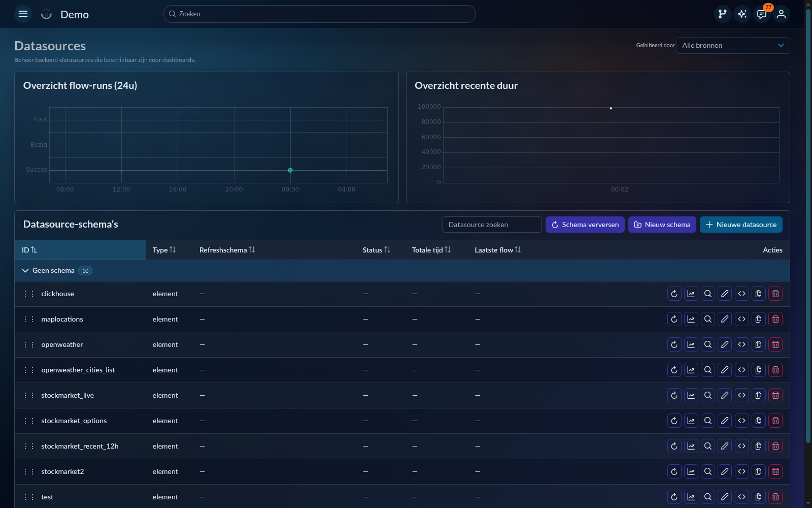Duplicate the clickhouse datasource

pyautogui.click(x=759, y=294)
